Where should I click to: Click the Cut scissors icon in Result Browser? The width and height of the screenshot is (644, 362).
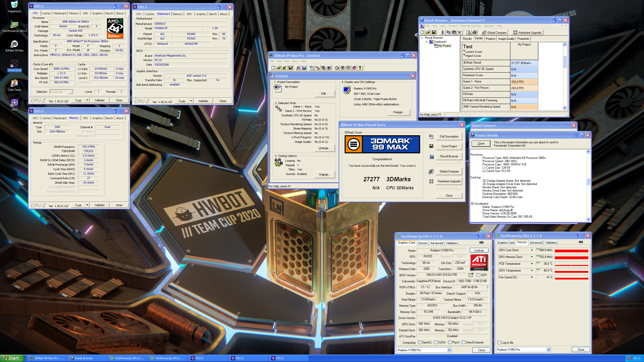pos(442,32)
